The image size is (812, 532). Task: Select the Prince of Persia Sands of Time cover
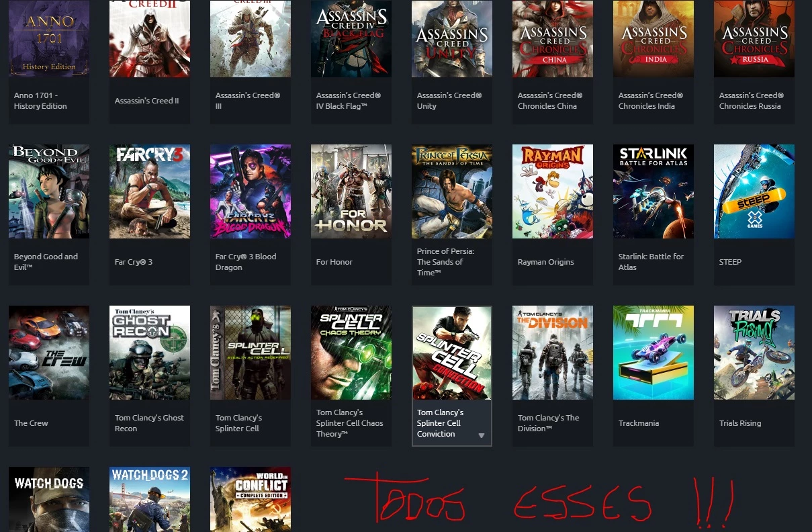click(x=452, y=191)
